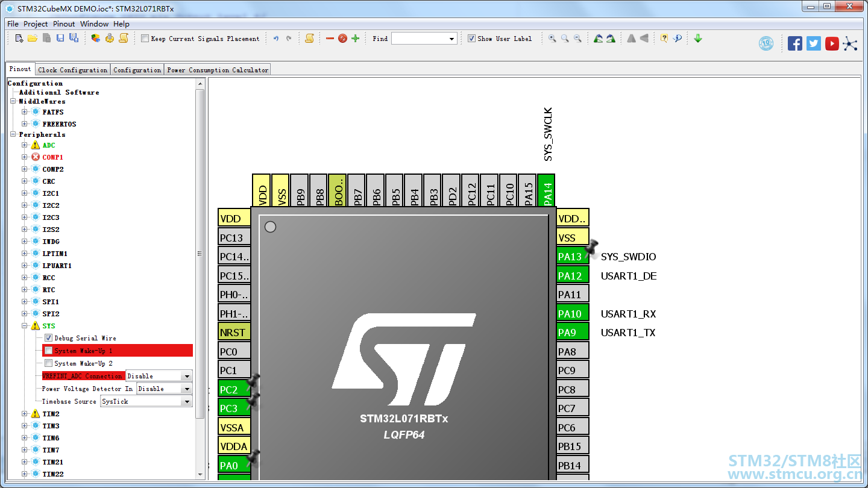Click pin PA9 on the chip
The height and width of the screenshot is (488, 868).
[573, 333]
